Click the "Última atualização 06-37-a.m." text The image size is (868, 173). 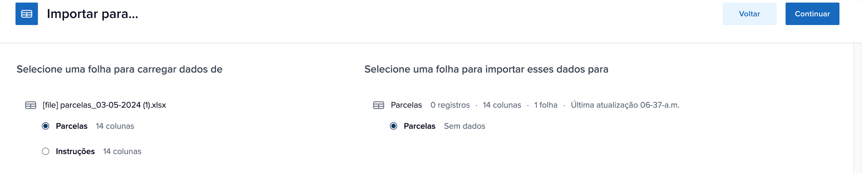625,105
